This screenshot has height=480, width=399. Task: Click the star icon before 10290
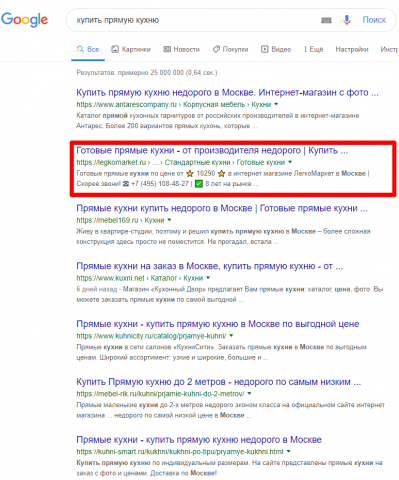pyautogui.click(x=190, y=173)
